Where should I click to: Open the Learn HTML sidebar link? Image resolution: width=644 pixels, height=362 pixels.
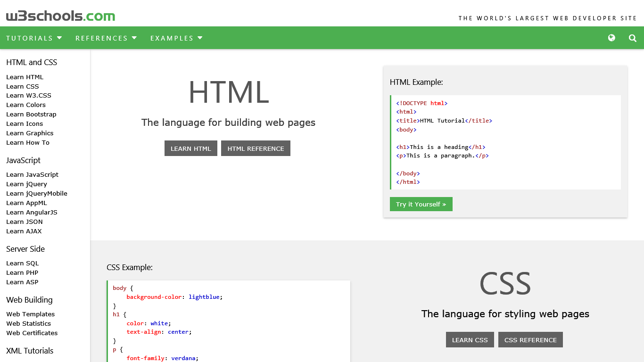(25, 77)
